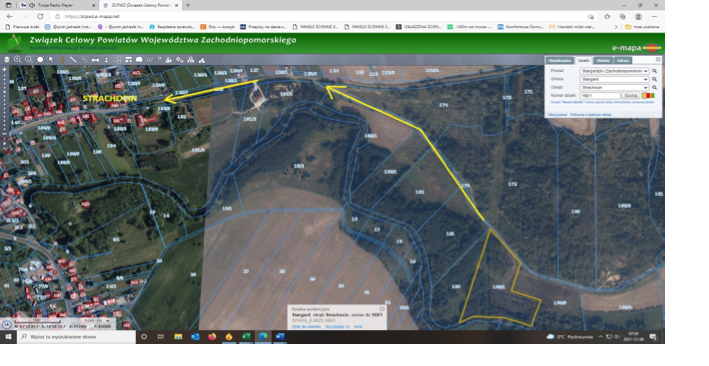Screen dimensions: 709x366
Task: Search by Powiat using its magnifier icon
Action: [x=654, y=71]
